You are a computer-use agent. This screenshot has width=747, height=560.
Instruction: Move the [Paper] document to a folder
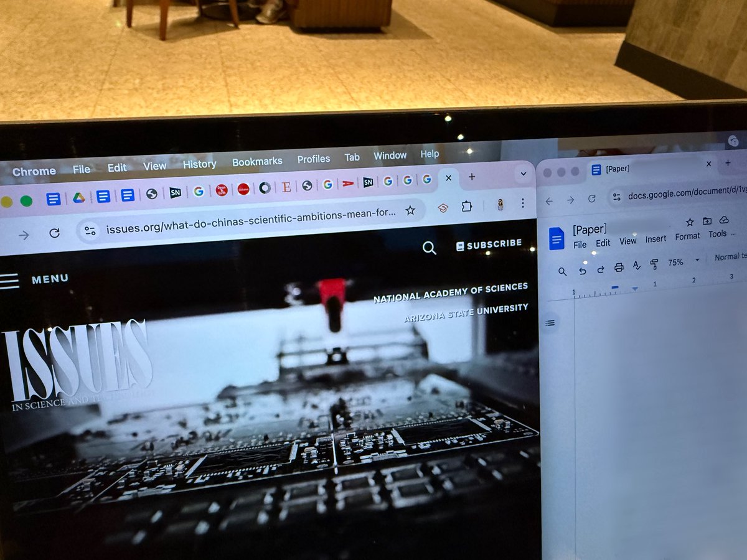point(707,221)
